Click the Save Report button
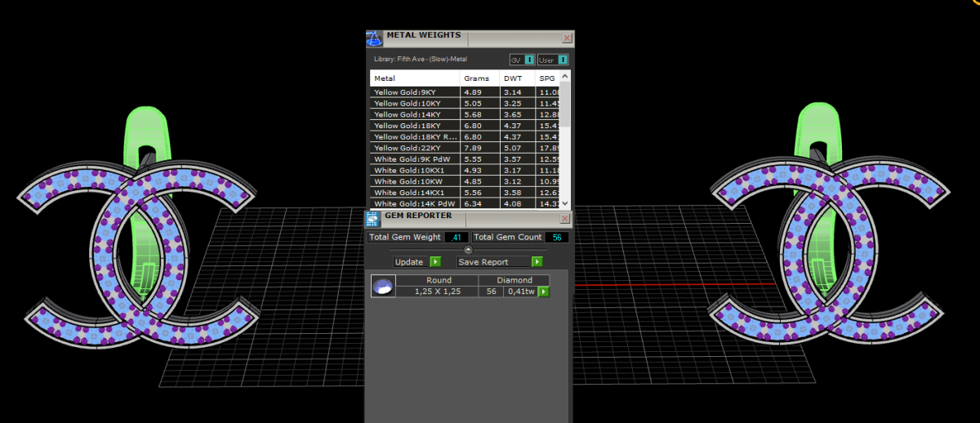 [500, 262]
